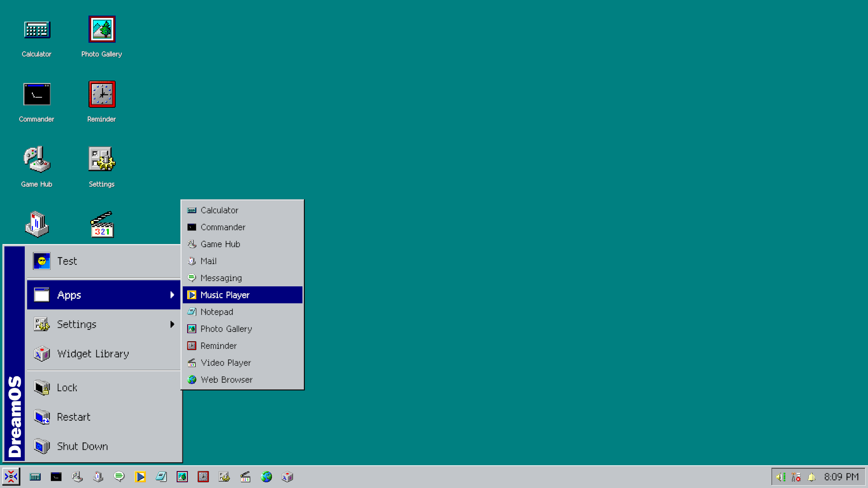The width and height of the screenshot is (868, 488).
Task: Click Notepad icon in taskbar
Action: (x=161, y=477)
